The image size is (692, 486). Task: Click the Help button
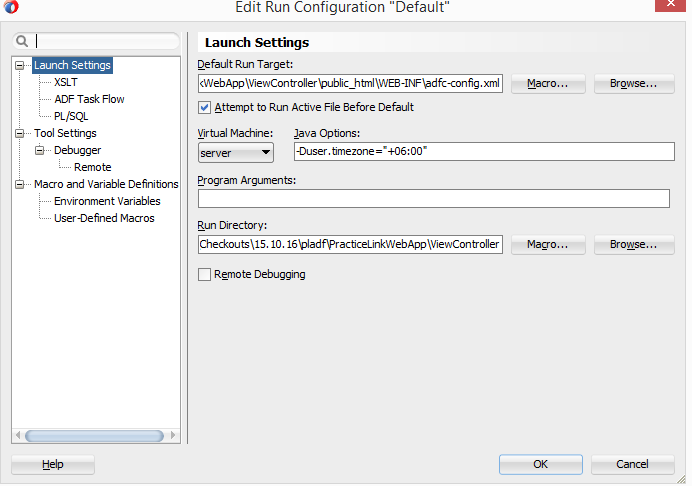(x=53, y=465)
